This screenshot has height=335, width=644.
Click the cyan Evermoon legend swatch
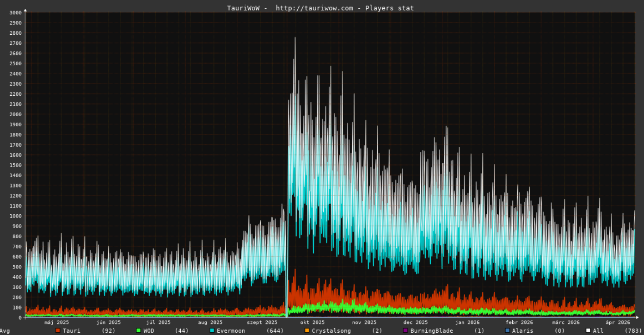tap(212, 330)
